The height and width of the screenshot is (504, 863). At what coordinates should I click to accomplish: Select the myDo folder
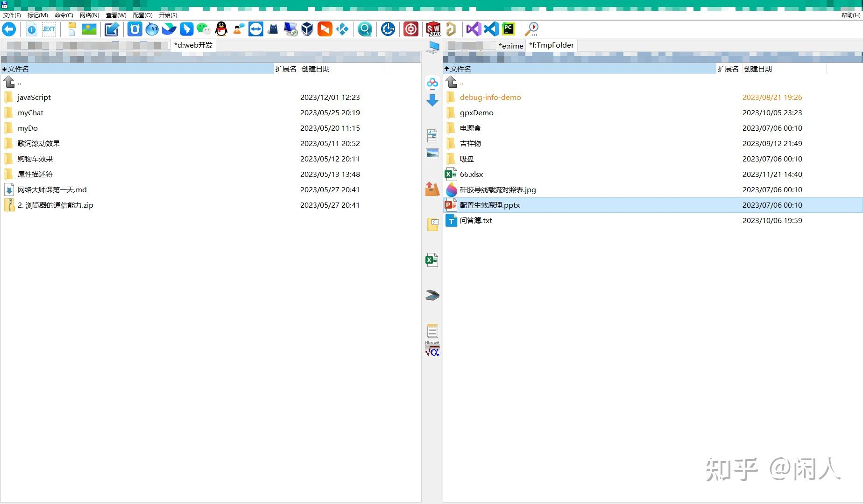[211, 128]
